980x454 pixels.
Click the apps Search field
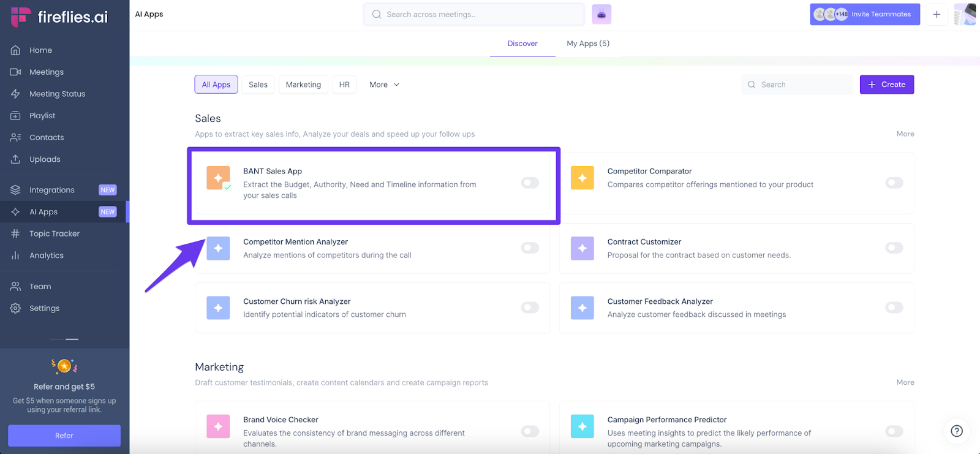(x=797, y=85)
